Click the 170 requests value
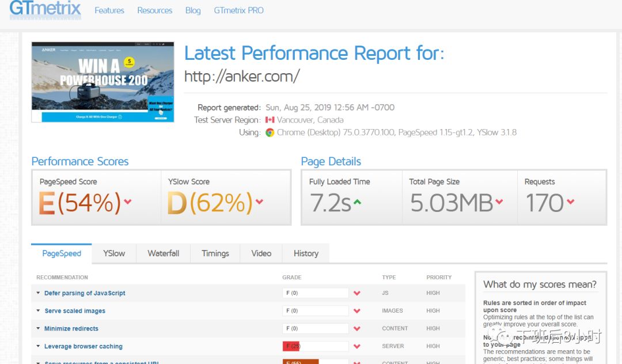Viewport: 622px width, 364px height. pyautogui.click(x=544, y=203)
